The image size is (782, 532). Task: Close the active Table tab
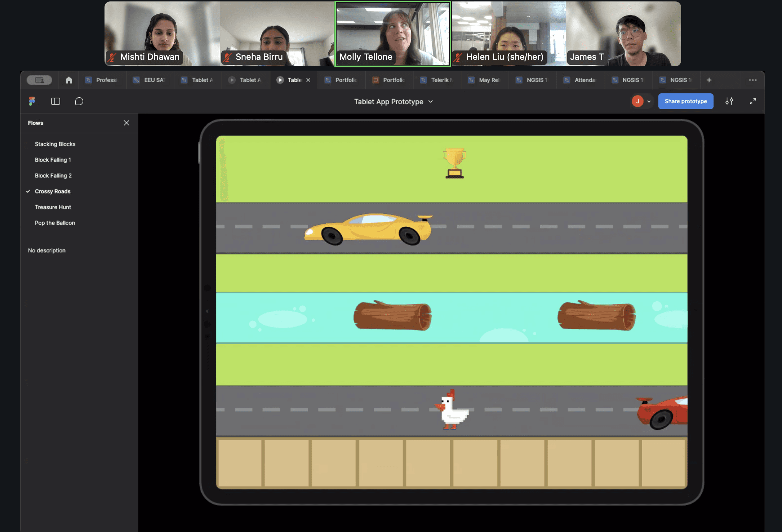(x=308, y=80)
